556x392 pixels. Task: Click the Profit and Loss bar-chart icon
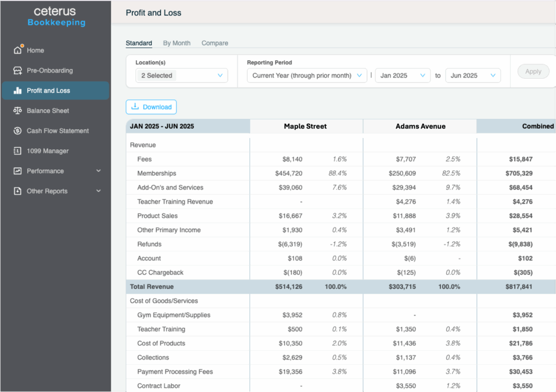pos(17,91)
